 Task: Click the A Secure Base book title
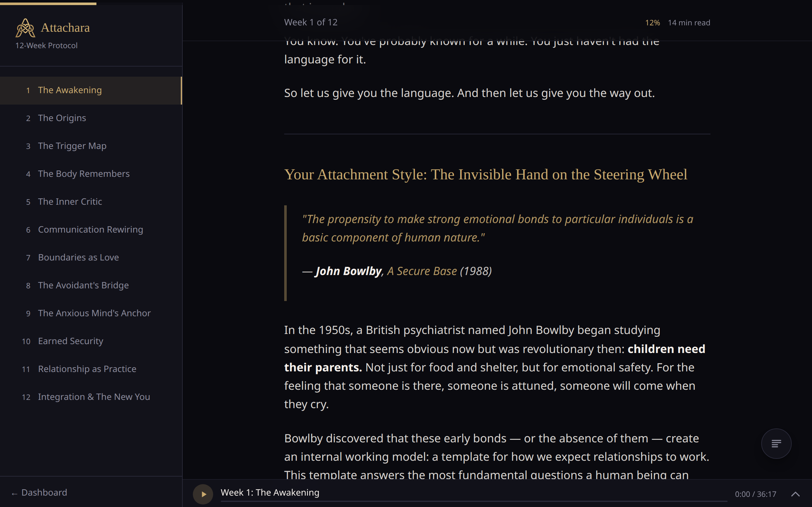[x=422, y=271]
